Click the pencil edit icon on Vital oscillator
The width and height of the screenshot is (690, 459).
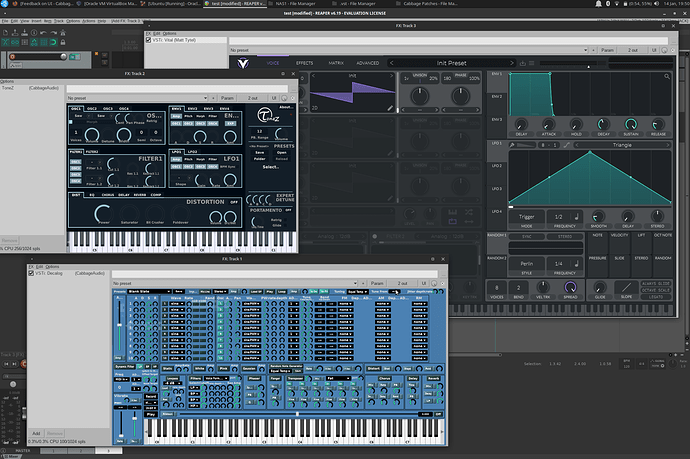point(390,108)
